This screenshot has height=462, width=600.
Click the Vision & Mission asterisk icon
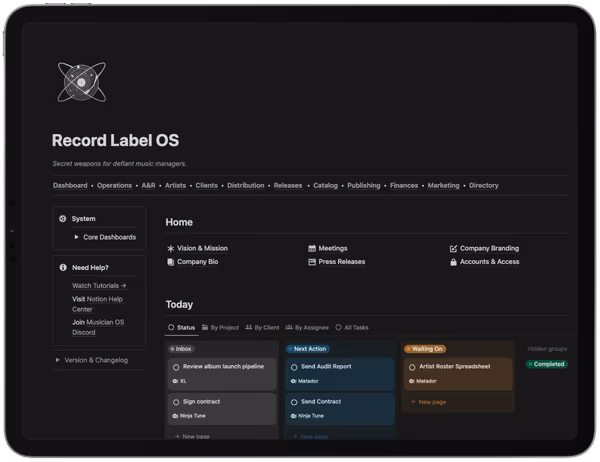click(x=171, y=248)
